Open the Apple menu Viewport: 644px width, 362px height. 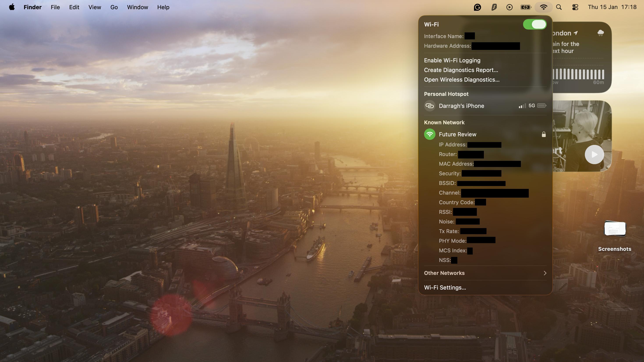coord(12,7)
